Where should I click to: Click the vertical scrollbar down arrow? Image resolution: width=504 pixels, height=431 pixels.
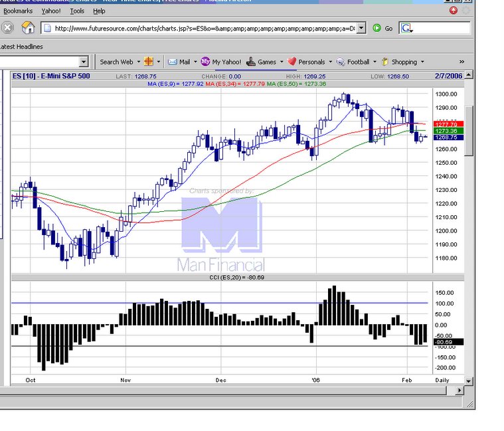point(469,381)
